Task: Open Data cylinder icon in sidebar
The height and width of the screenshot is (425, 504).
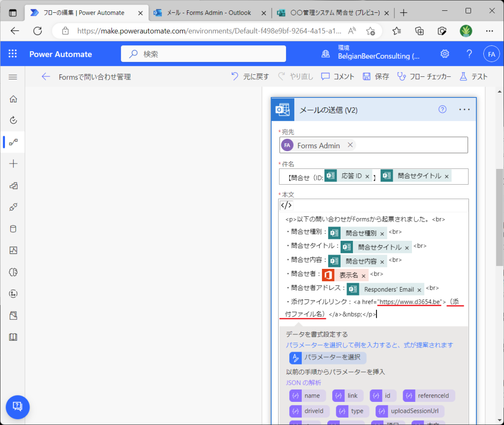Action: pos(13,229)
